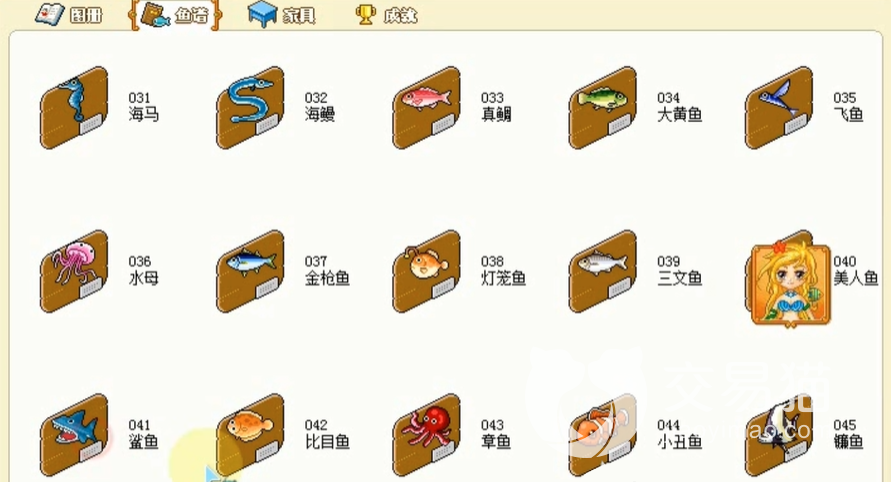Open the 043 章鱼 red octopus card
Image resolution: width=891 pixels, height=482 pixels.
pos(426,435)
